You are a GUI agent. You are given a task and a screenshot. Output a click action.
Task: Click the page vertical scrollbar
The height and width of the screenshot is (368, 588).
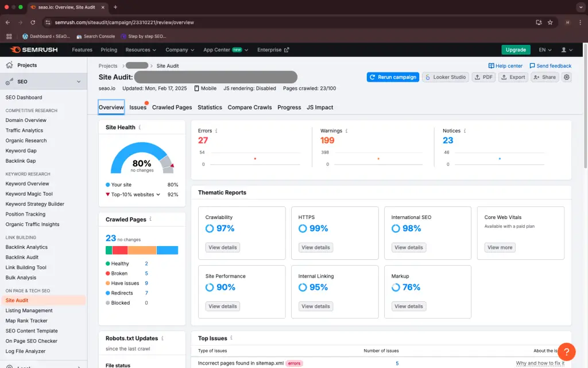point(585,106)
